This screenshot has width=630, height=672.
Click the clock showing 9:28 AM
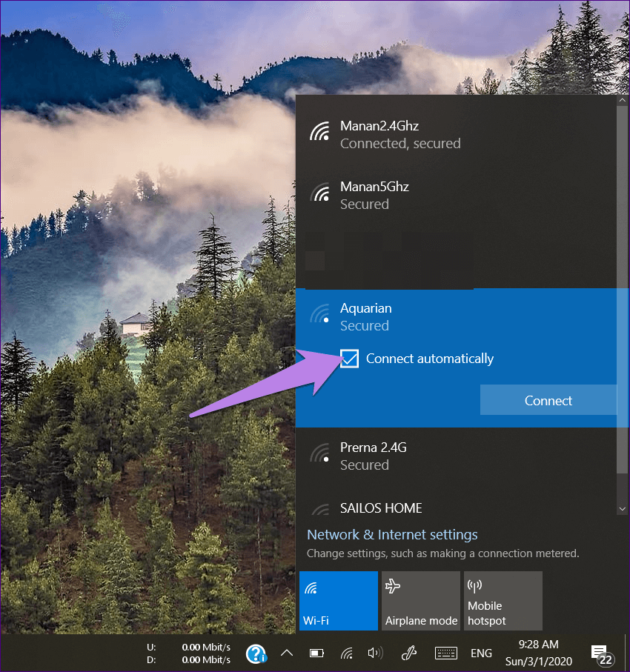[x=539, y=653]
